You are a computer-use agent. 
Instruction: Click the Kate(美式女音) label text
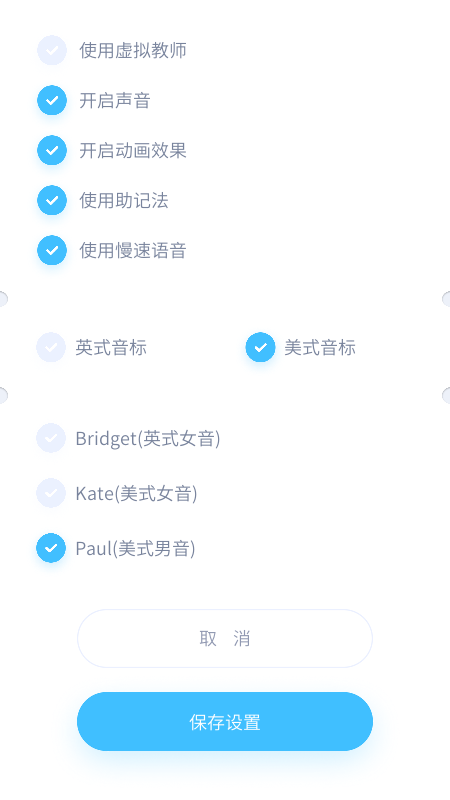(x=136, y=493)
